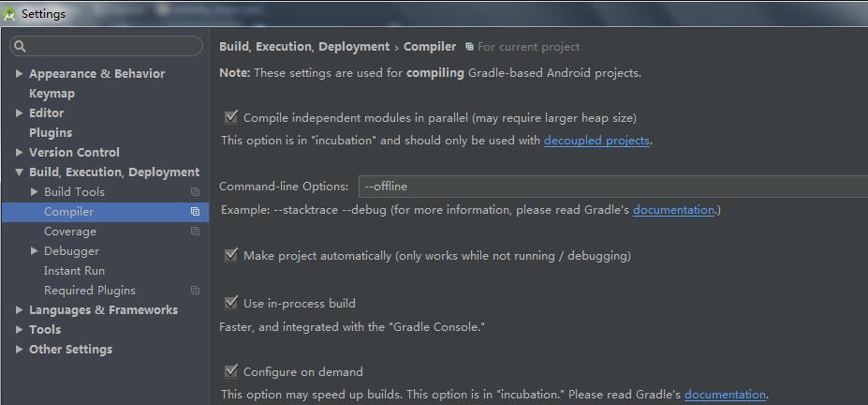This screenshot has height=405, width=868.
Task: Uncheck Make project automatically
Action: tap(230, 255)
